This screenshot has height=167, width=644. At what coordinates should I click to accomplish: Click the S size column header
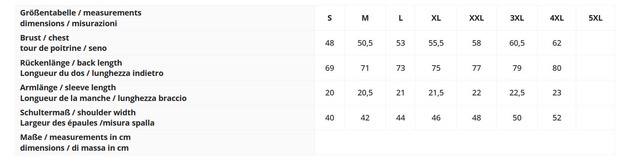[x=330, y=18]
